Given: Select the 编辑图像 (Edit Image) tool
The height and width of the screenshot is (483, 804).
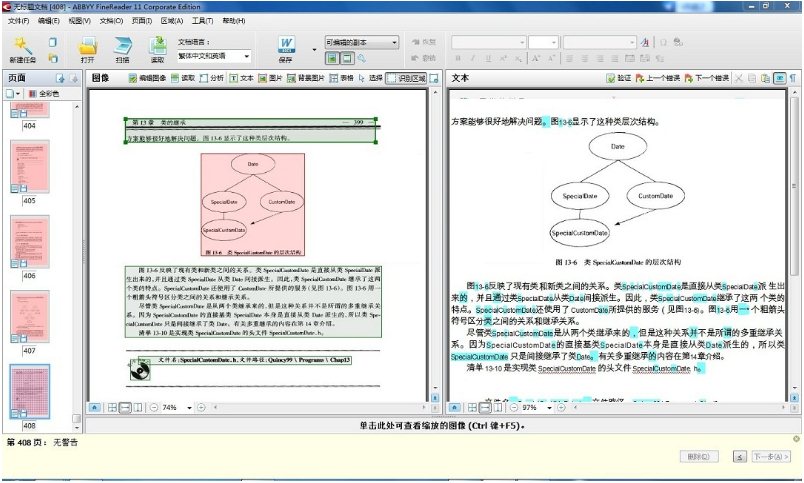Looking at the screenshot, I should coord(149,77).
